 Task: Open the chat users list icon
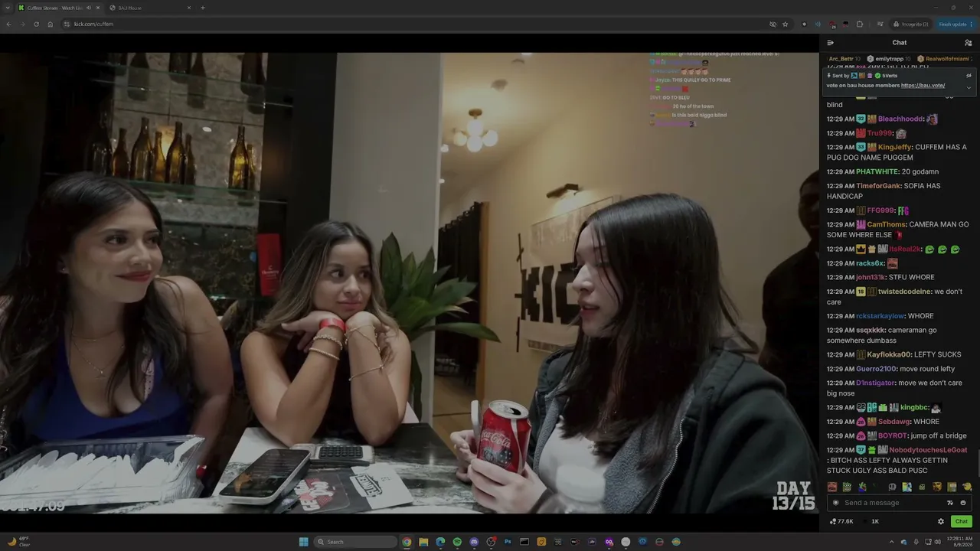tap(969, 43)
